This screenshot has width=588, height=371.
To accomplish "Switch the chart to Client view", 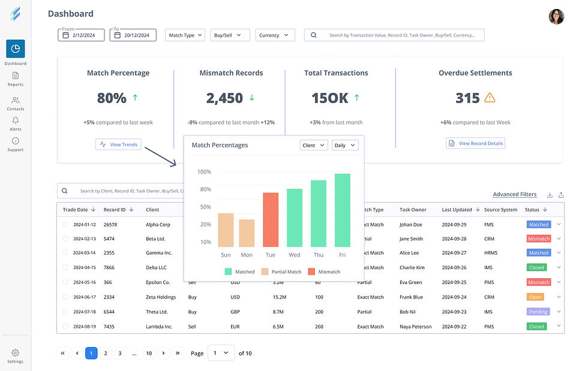I will 312,145.
